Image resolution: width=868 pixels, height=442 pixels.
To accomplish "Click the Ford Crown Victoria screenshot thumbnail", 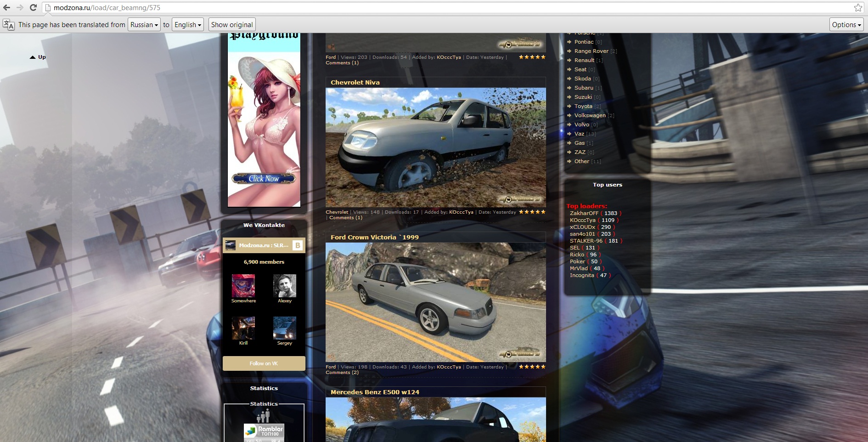I will pos(436,302).
